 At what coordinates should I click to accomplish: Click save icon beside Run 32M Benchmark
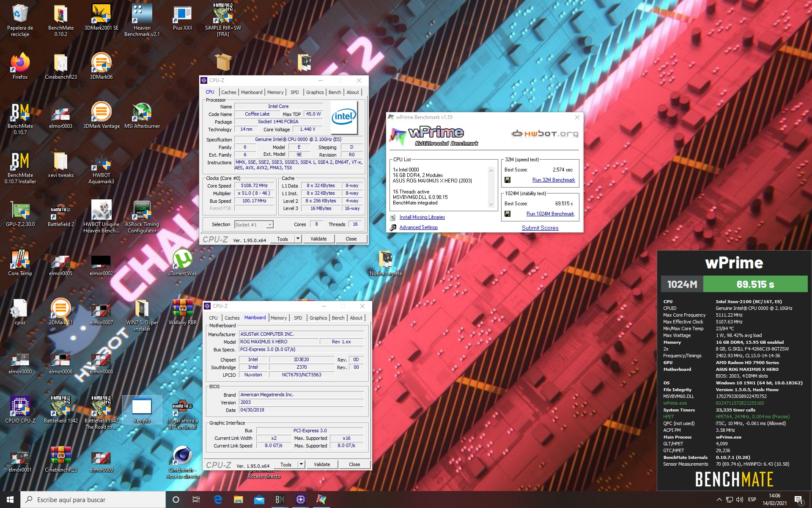507,180
